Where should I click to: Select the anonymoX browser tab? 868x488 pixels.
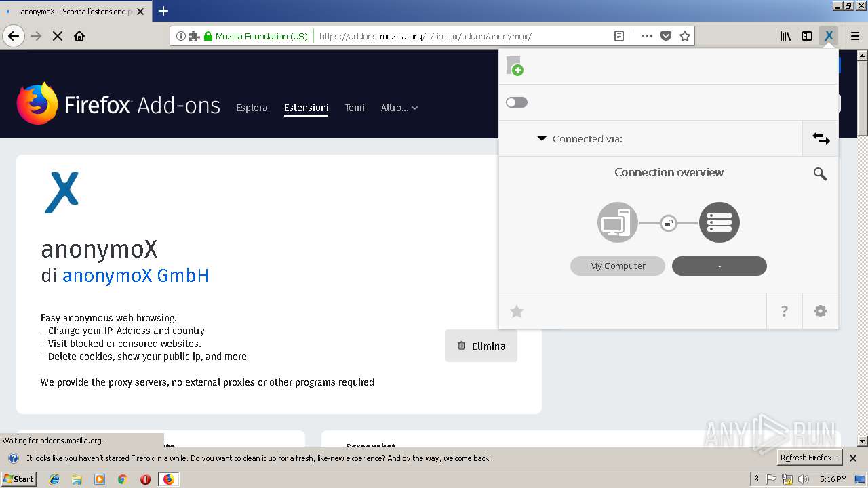[x=76, y=12]
